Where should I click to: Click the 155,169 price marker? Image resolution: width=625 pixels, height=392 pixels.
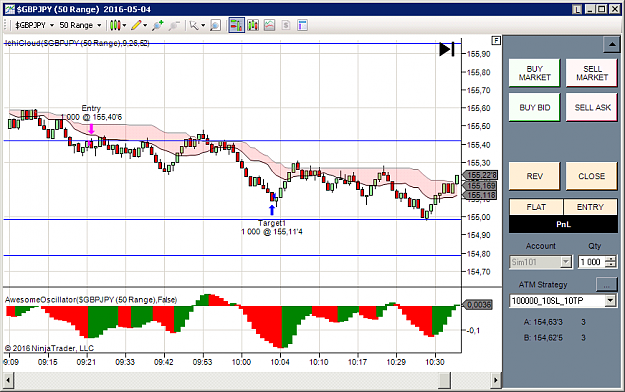click(x=480, y=186)
